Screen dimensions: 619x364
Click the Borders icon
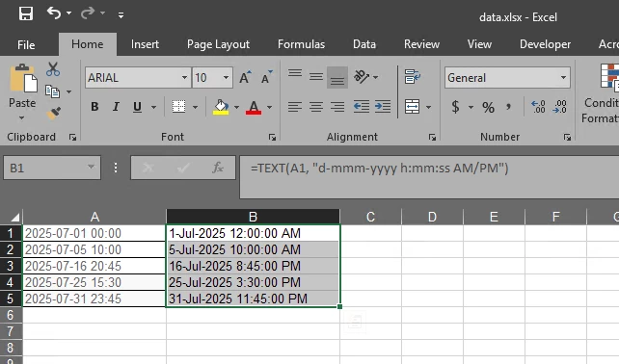click(x=178, y=107)
